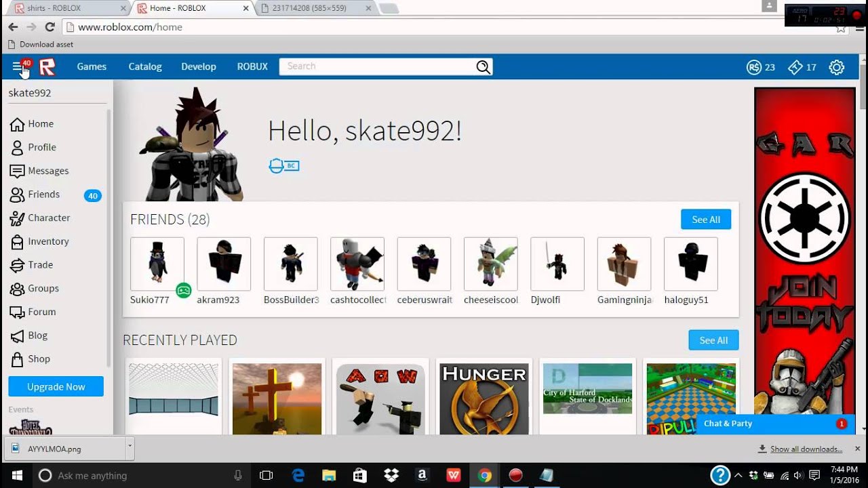Reload the page with refresh icon

click(50, 27)
